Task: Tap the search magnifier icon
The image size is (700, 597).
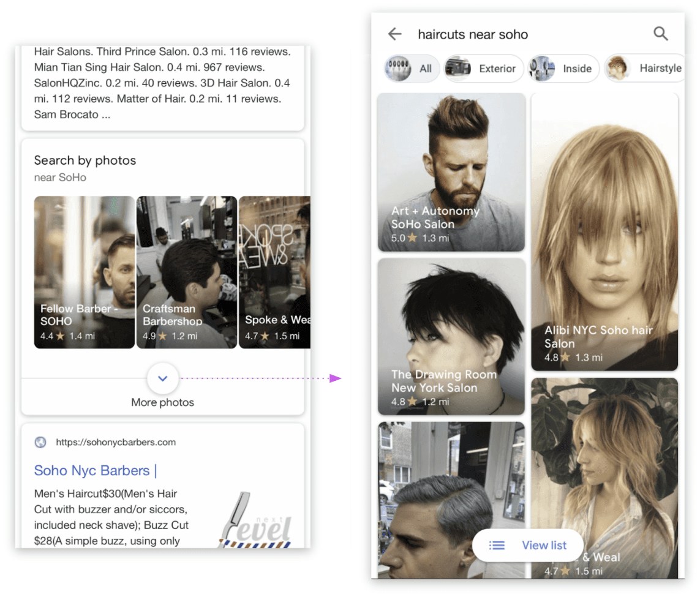Action: click(x=661, y=34)
